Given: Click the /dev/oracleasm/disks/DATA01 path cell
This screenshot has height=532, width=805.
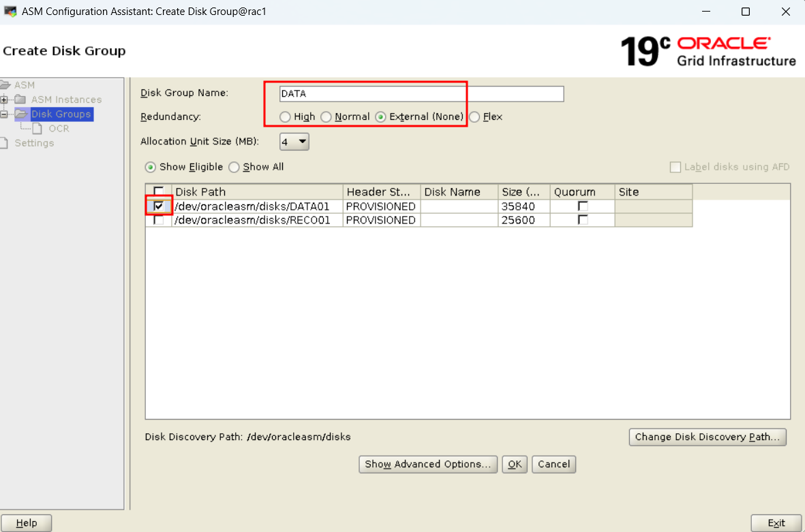Looking at the screenshot, I should [x=257, y=206].
